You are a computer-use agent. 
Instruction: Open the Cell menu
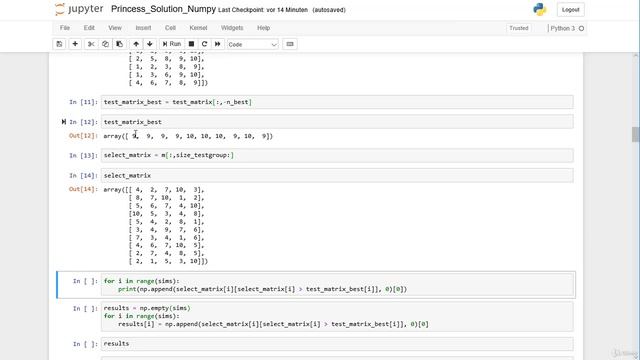170,28
